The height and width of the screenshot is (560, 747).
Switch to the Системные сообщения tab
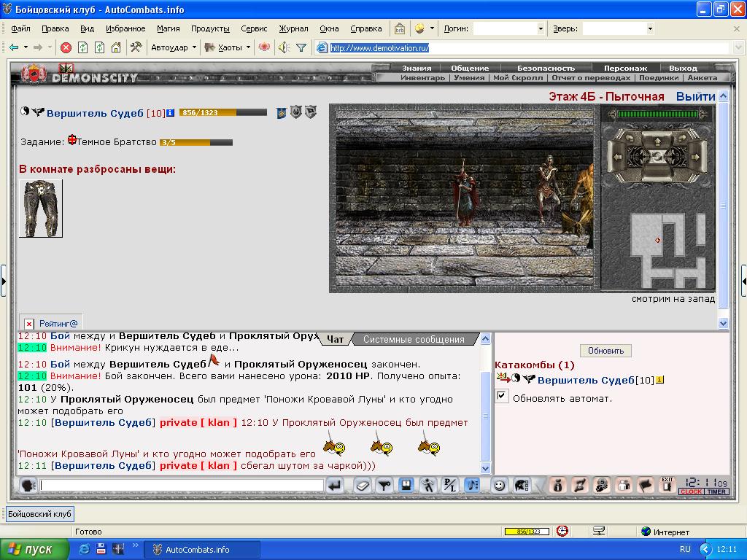[x=414, y=339]
